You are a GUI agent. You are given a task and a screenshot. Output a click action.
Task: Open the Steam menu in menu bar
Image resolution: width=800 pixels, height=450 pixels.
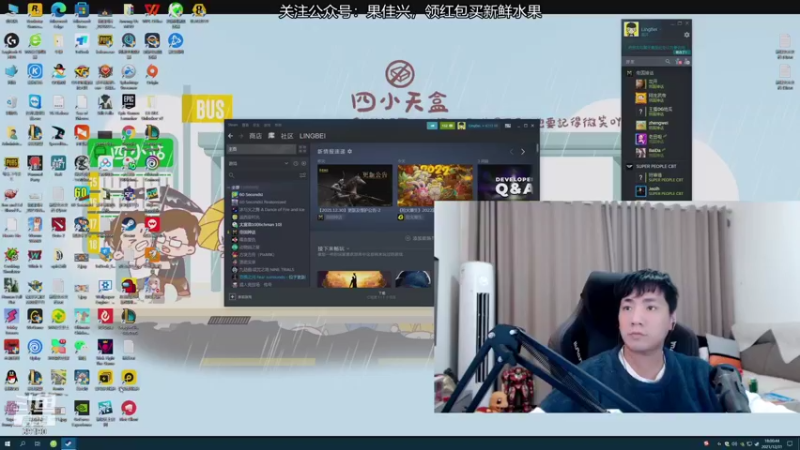[233, 124]
